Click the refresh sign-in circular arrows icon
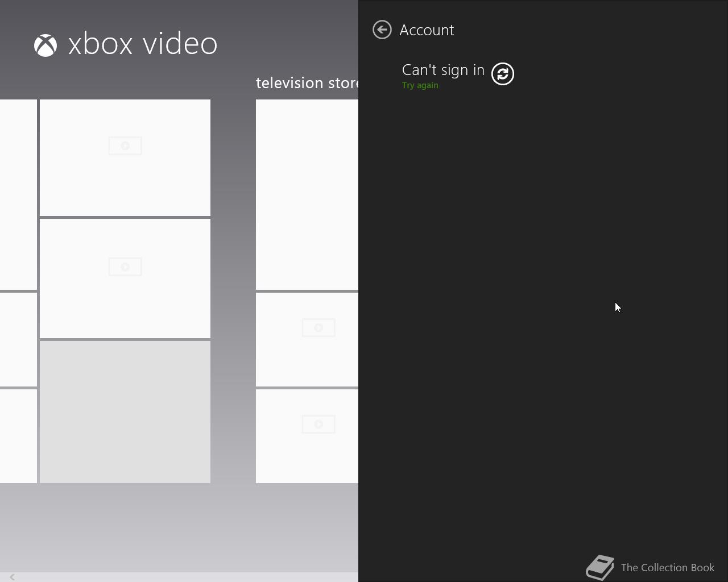728x582 pixels. click(503, 74)
